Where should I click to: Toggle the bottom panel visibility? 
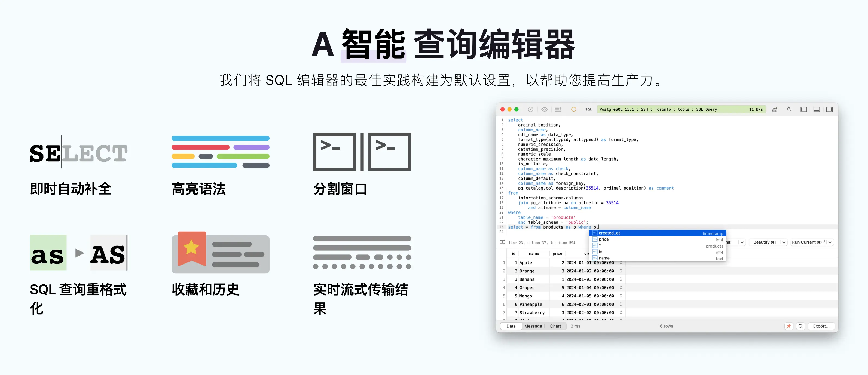817,109
